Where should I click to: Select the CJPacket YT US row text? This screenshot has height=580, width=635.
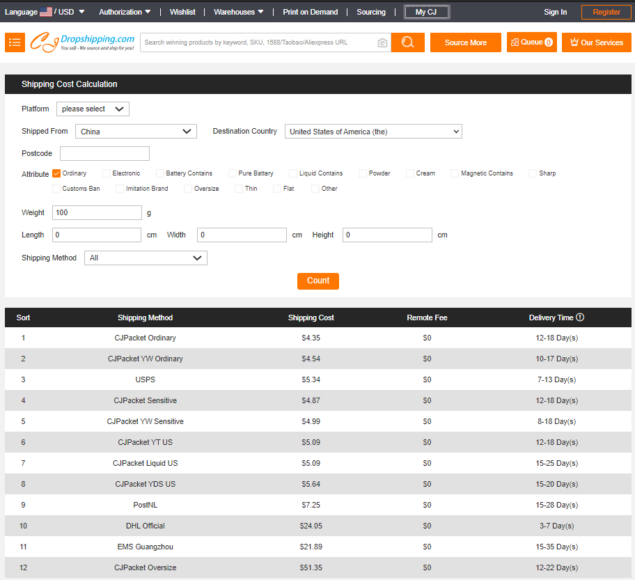(x=145, y=442)
